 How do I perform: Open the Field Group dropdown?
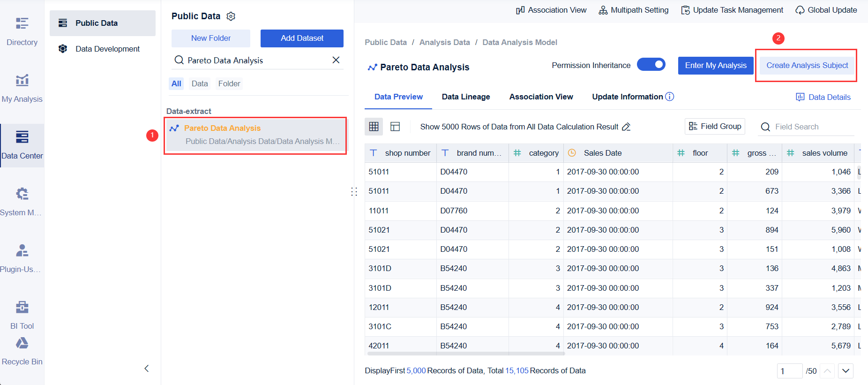pyautogui.click(x=715, y=126)
